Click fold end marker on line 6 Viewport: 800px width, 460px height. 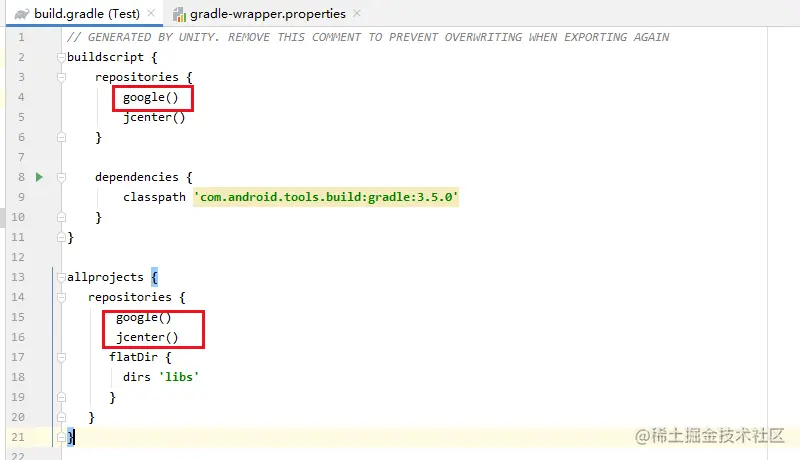click(61, 137)
